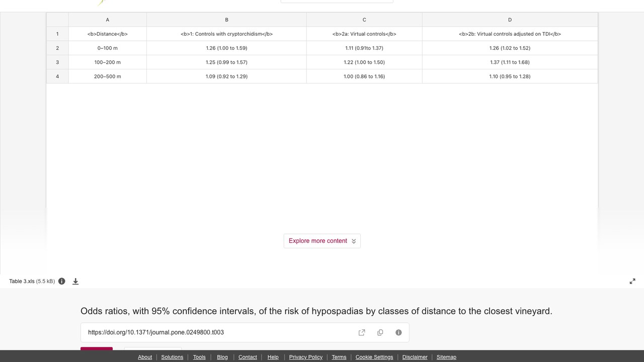Select column C header
Screen dimensions: 644x362
coord(364,20)
